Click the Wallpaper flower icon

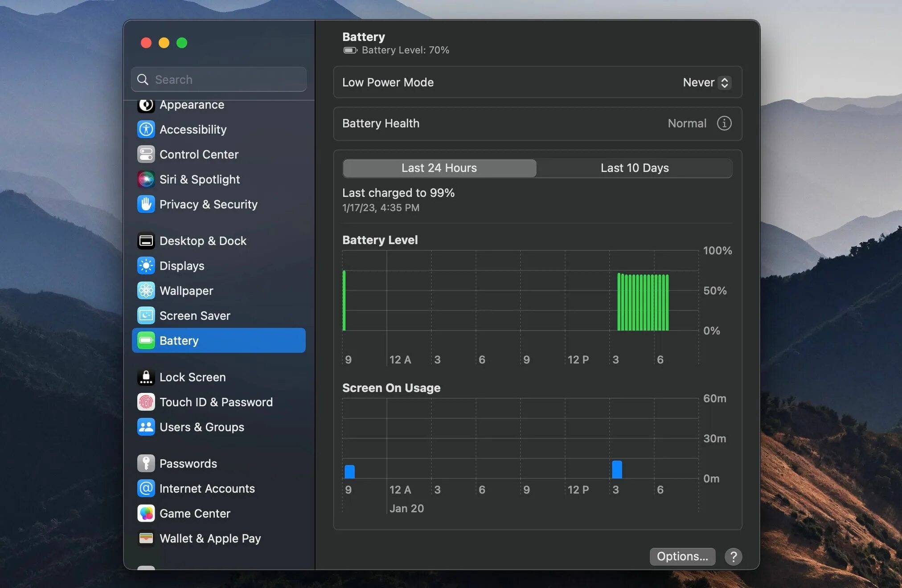pos(146,291)
